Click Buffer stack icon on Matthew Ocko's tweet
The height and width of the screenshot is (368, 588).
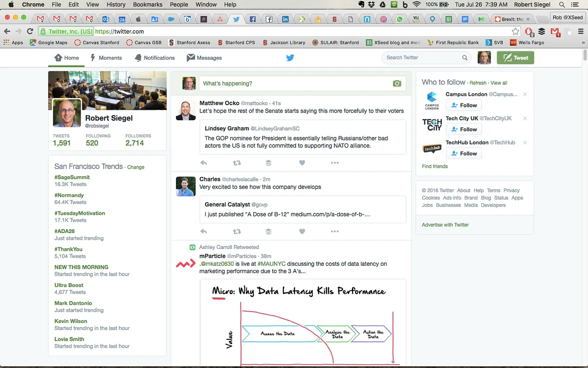point(268,163)
